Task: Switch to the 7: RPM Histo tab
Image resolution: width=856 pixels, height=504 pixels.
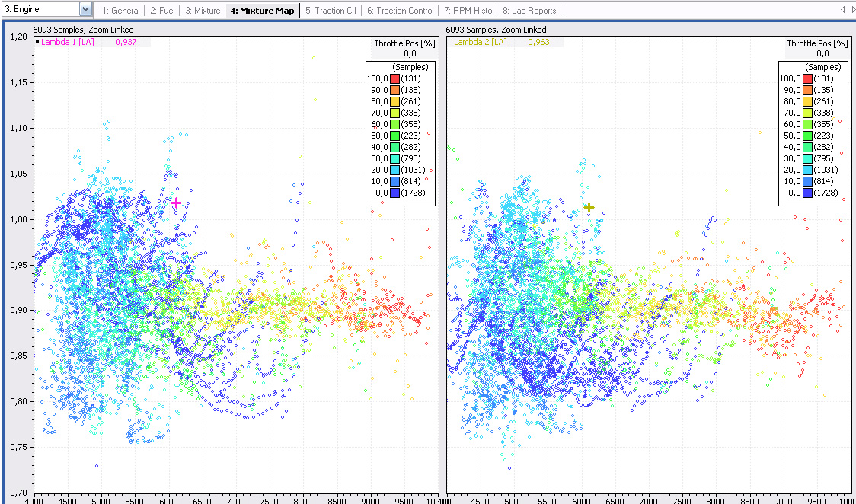Action: [x=468, y=11]
